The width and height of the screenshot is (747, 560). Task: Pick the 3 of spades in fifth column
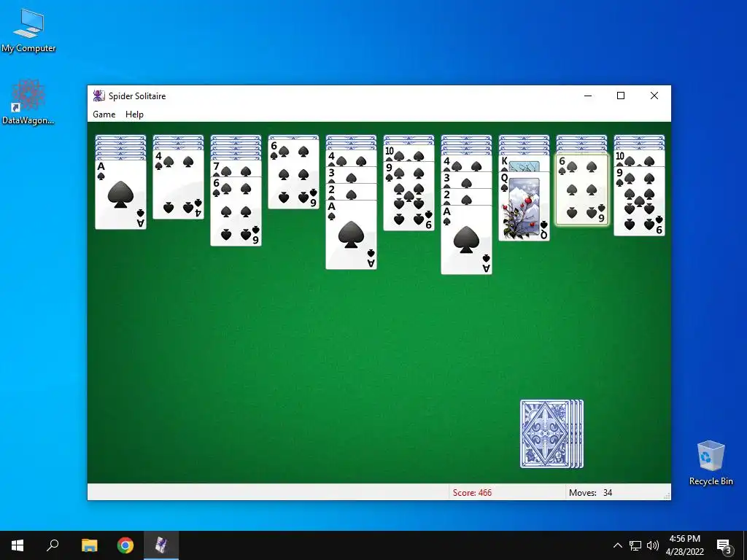(351, 174)
